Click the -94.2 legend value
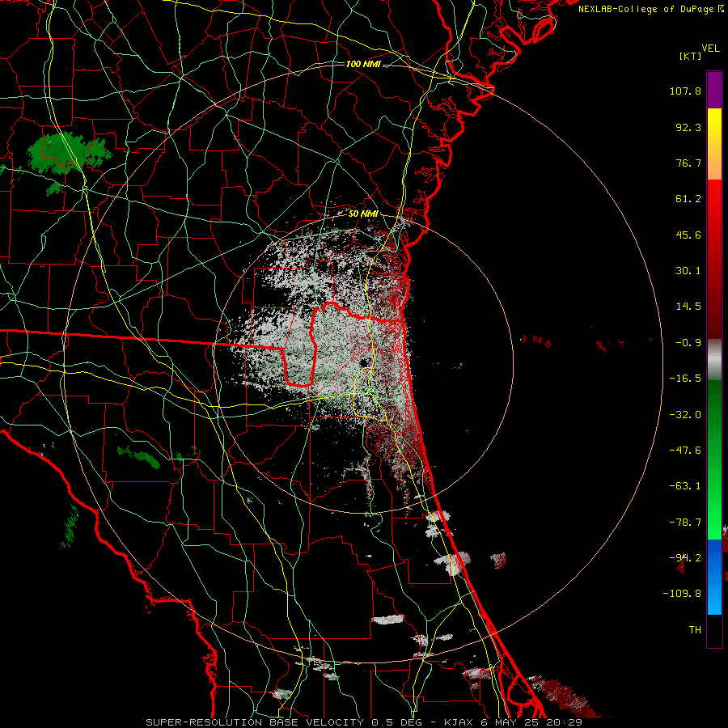Viewport: 728px width, 728px height. coord(685,558)
